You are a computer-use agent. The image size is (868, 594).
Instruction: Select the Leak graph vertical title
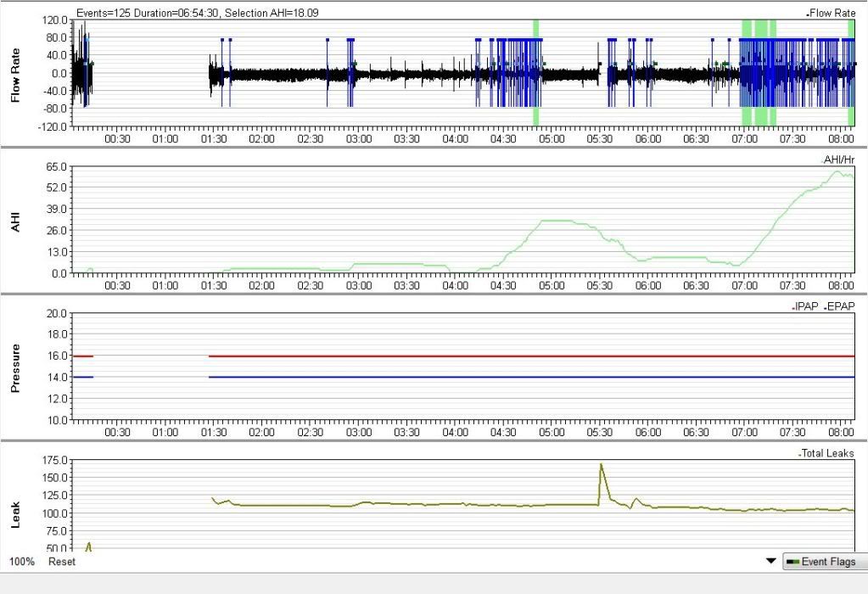pos(15,513)
